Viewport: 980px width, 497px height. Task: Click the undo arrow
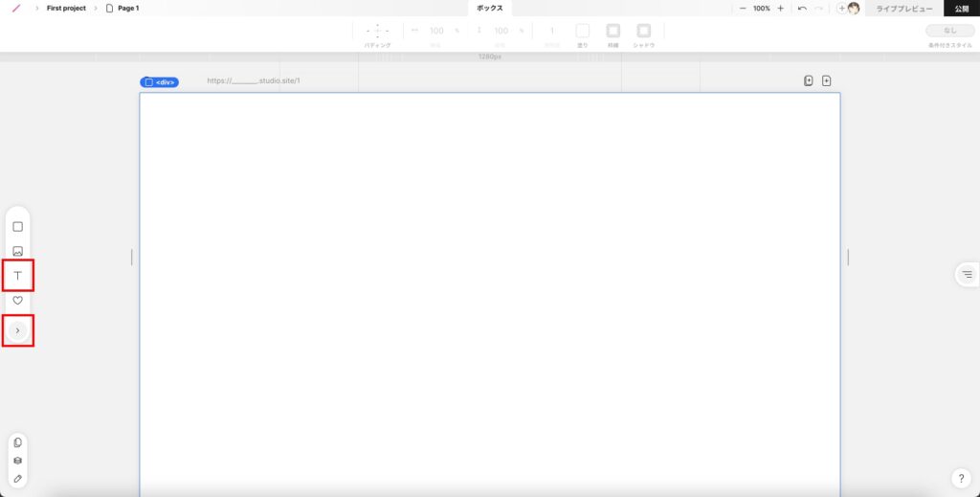(802, 8)
